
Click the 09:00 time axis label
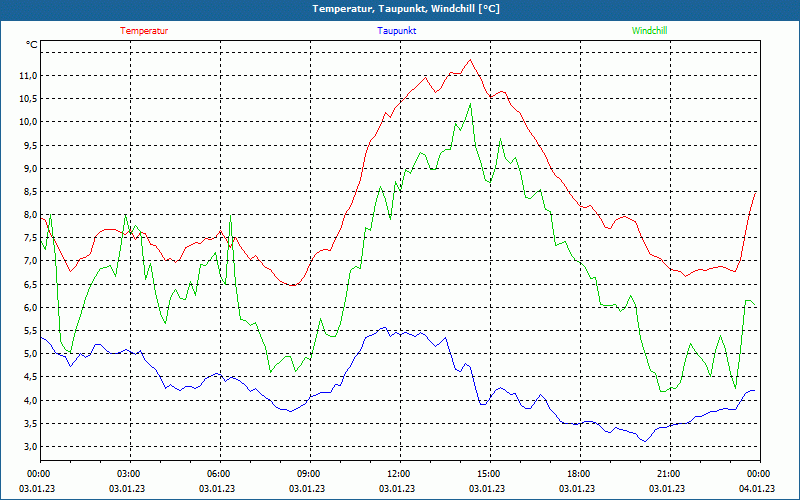click(307, 474)
